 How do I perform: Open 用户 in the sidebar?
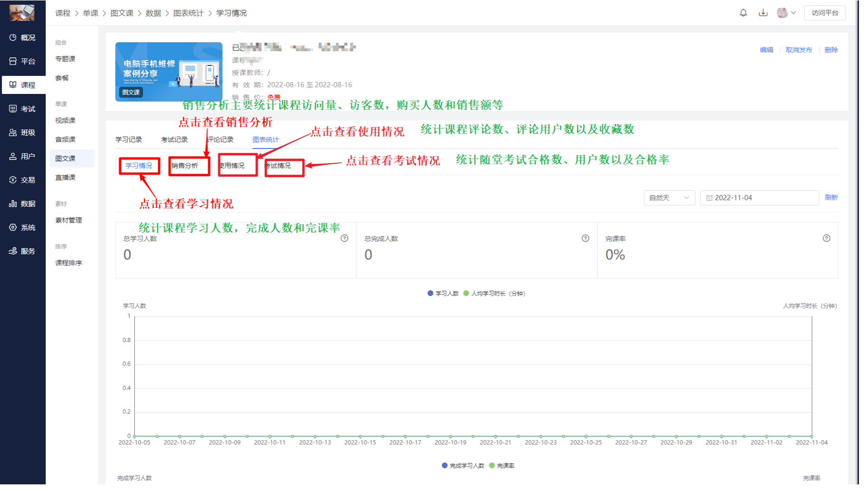[23, 156]
